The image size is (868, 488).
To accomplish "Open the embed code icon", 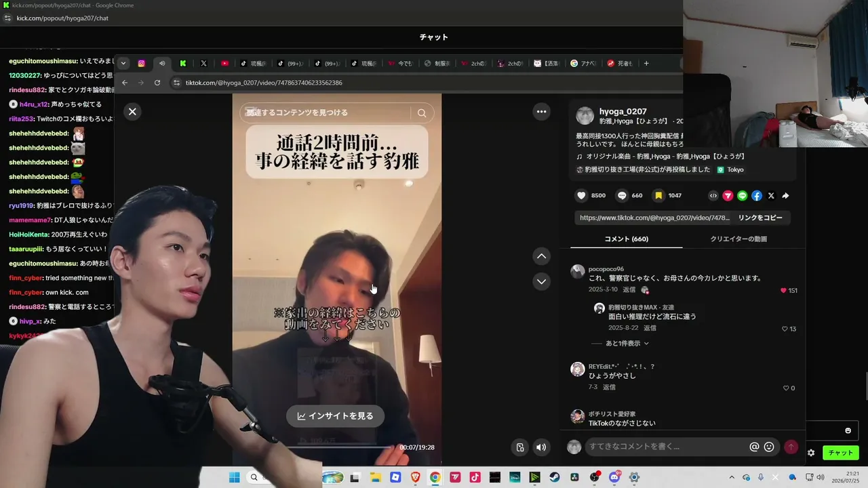I will point(713,196).
